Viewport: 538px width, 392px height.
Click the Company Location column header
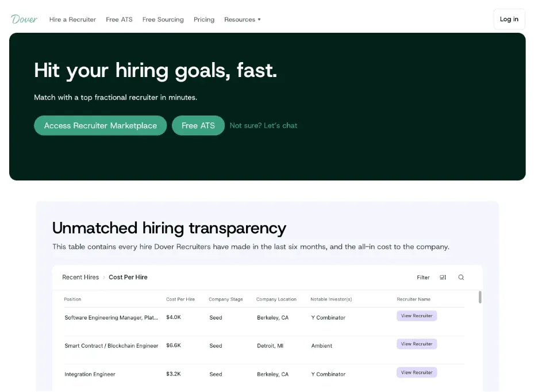[x=276, y=299]
